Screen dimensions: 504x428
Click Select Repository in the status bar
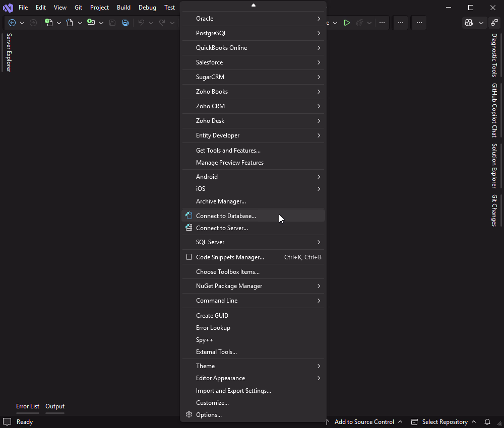(446, 422)
